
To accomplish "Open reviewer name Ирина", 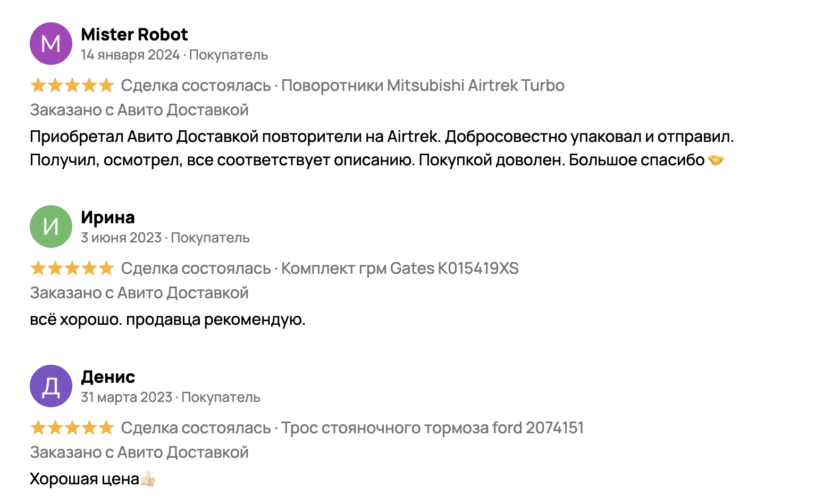I will [x=108, y=217].
